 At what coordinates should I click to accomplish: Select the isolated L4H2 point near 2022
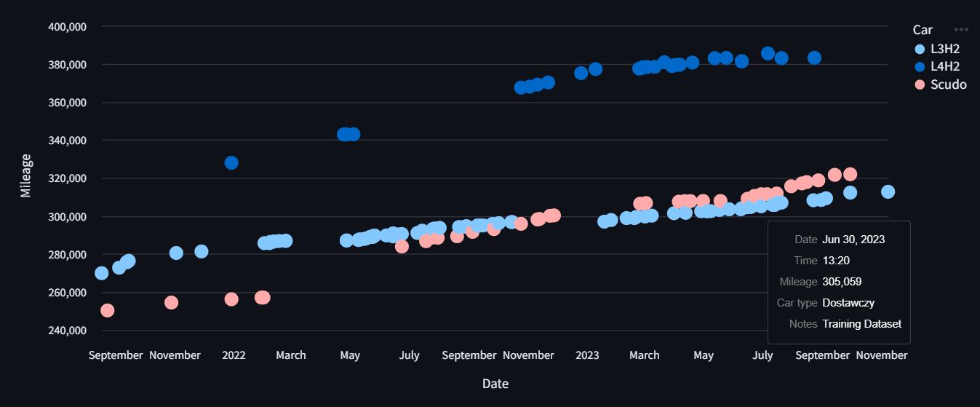pos(231,162)
